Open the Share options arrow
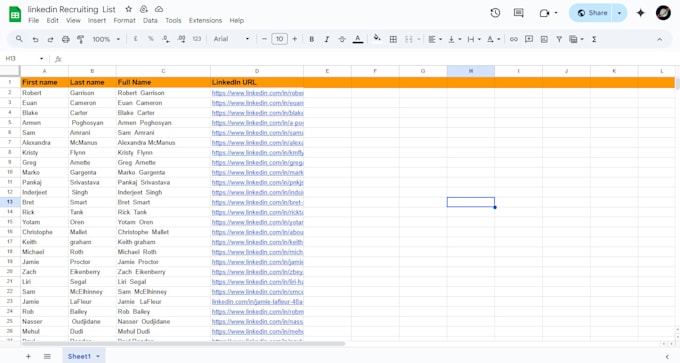 [x=619, y=13]
